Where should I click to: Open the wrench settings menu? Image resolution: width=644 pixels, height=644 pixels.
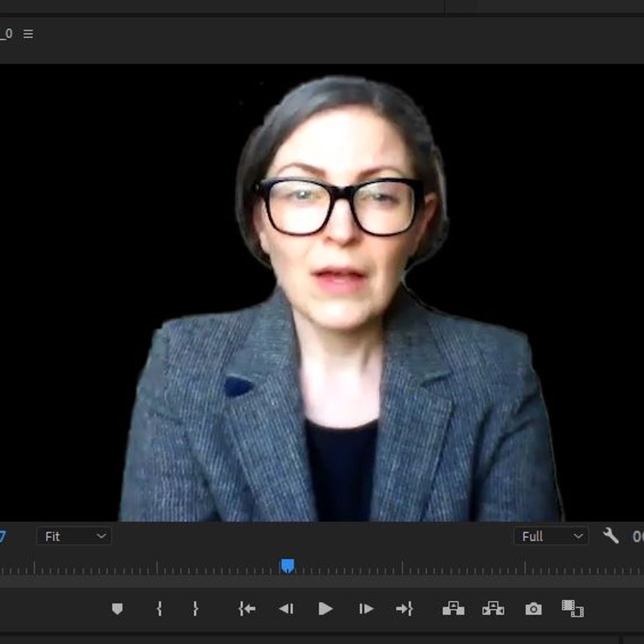611,536
